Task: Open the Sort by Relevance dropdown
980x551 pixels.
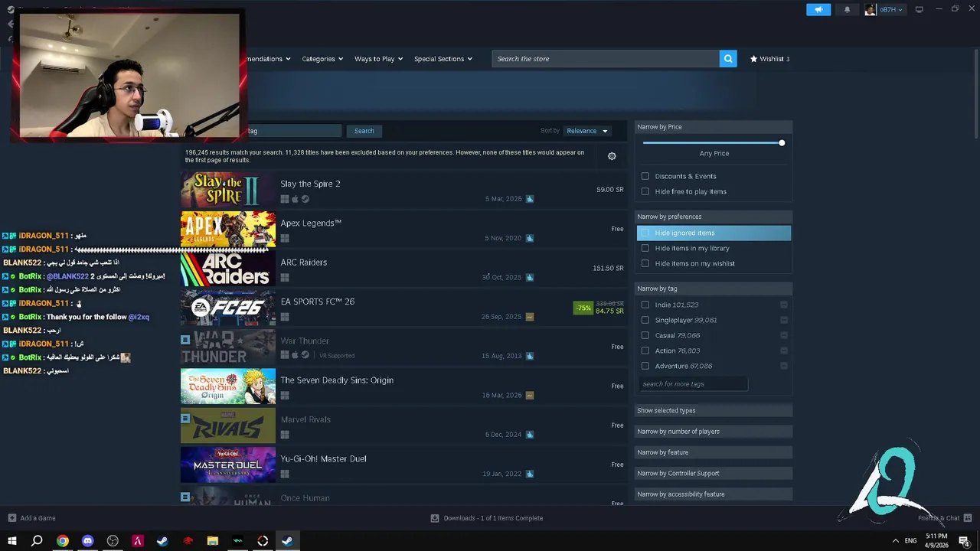Action: coord(587,131)
